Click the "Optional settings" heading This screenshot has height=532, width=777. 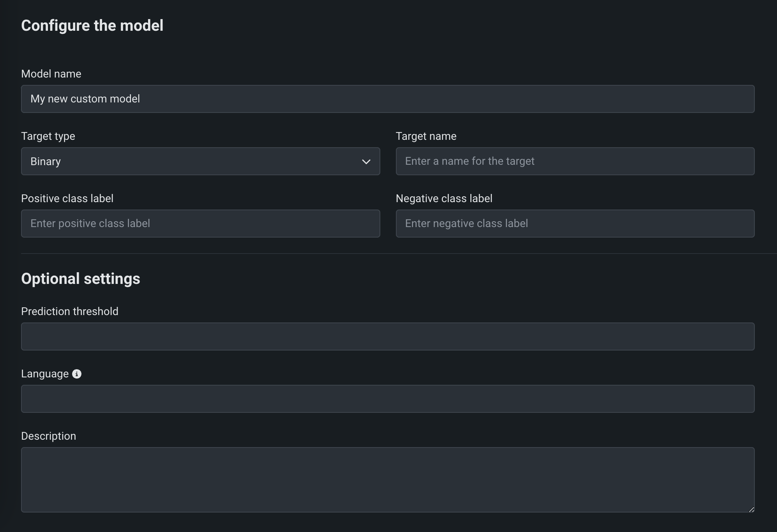[x=80, y=279]
